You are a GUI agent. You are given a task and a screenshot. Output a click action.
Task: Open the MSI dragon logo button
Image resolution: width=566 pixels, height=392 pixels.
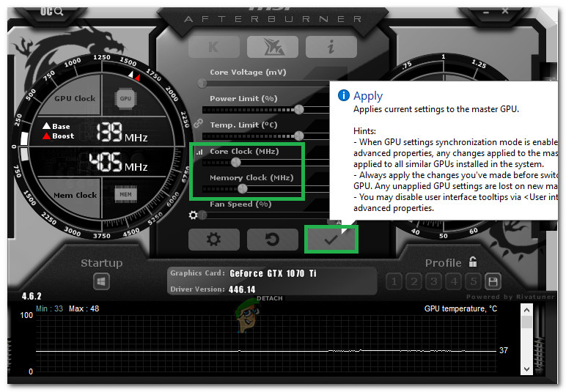click(273, 46)
